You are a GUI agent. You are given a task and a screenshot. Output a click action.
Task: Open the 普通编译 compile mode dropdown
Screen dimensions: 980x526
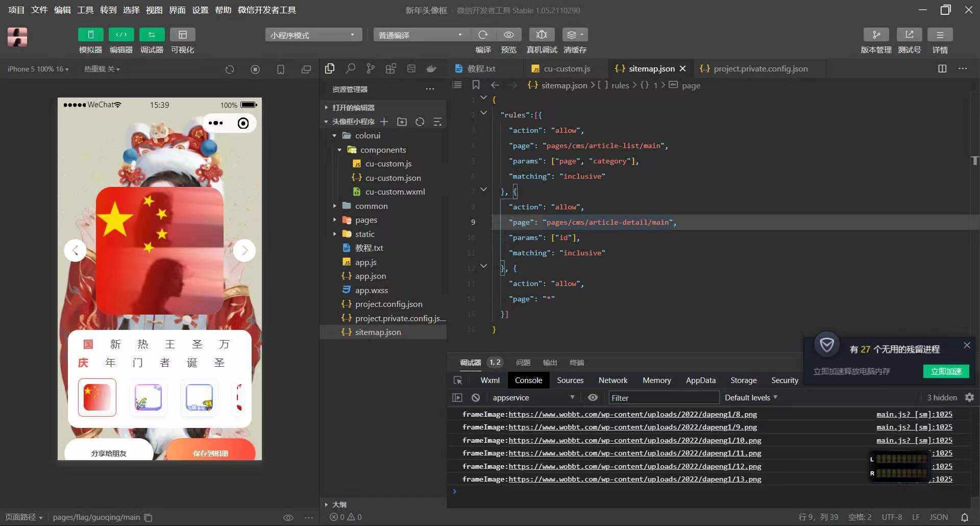click(x=420, y=34)
